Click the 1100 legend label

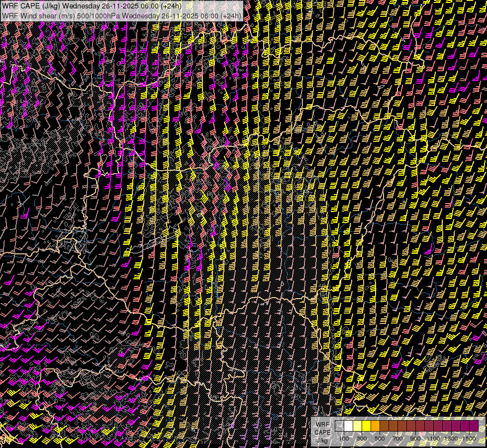433,439
